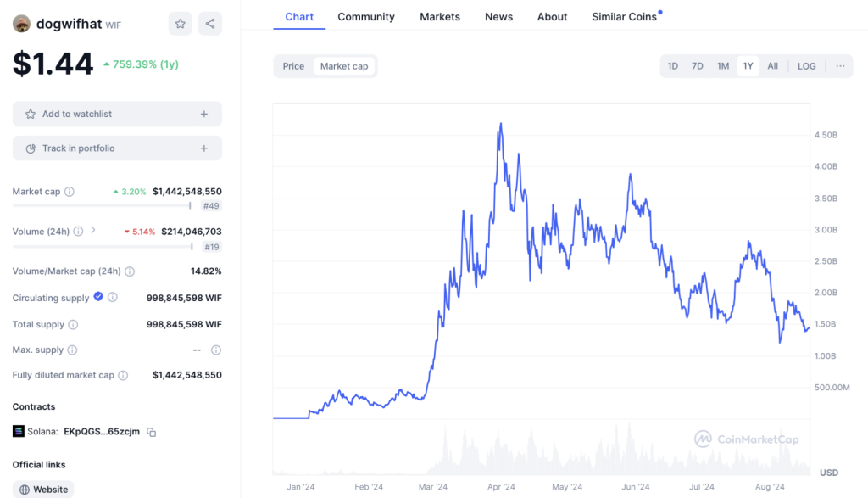This screenshot has height=498, width=868.
Task: Open the Volume/Market cap (24h) info icon
Action: 130,271
